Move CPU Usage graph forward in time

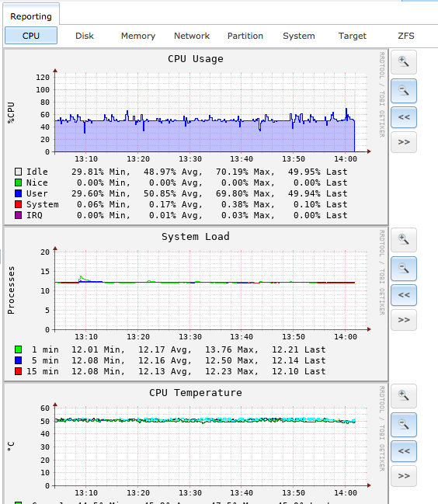(x=404, y=142)
